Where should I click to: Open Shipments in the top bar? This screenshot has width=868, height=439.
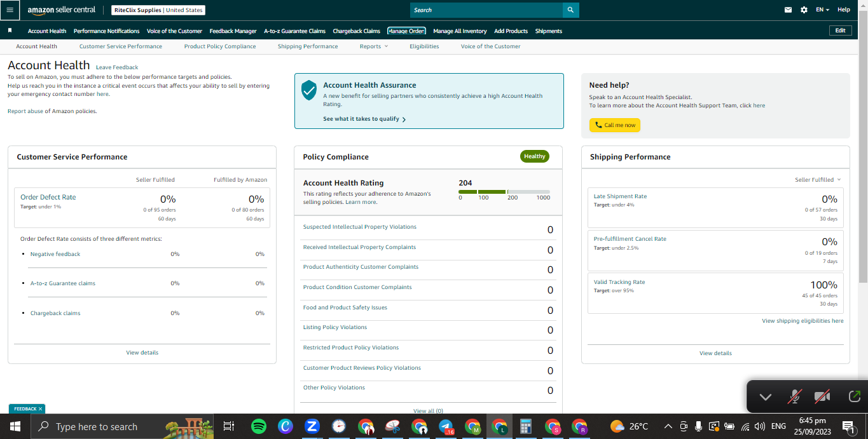548,31
